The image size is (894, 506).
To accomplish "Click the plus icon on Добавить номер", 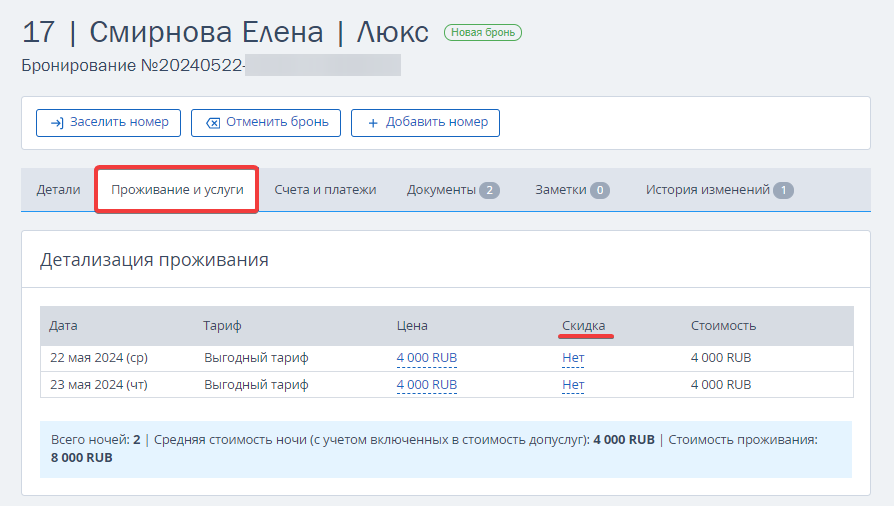I will coord(373,123).
